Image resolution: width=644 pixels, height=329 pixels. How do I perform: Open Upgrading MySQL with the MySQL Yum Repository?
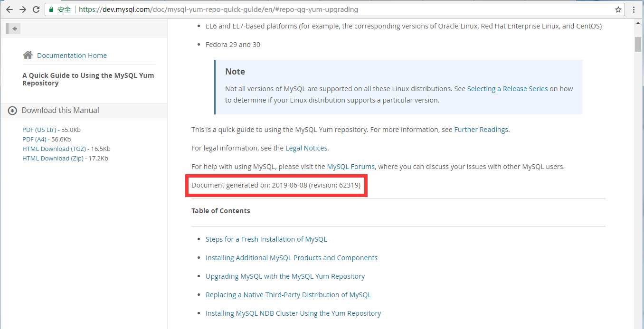pos(285,276)
